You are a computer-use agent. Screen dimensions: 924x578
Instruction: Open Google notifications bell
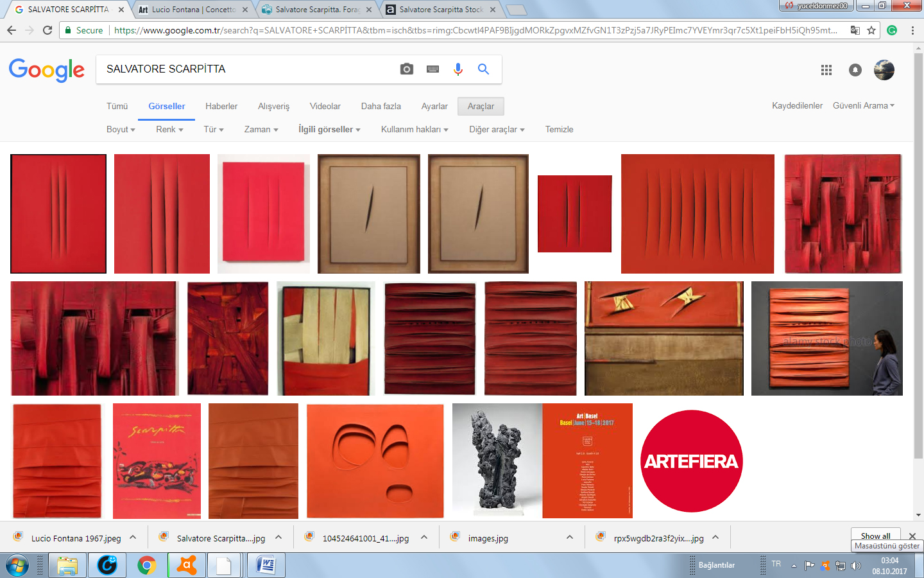855,70
